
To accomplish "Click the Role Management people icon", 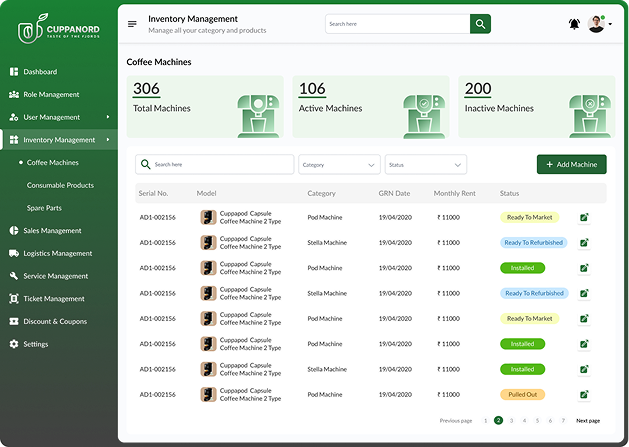I will pos(14,95).
